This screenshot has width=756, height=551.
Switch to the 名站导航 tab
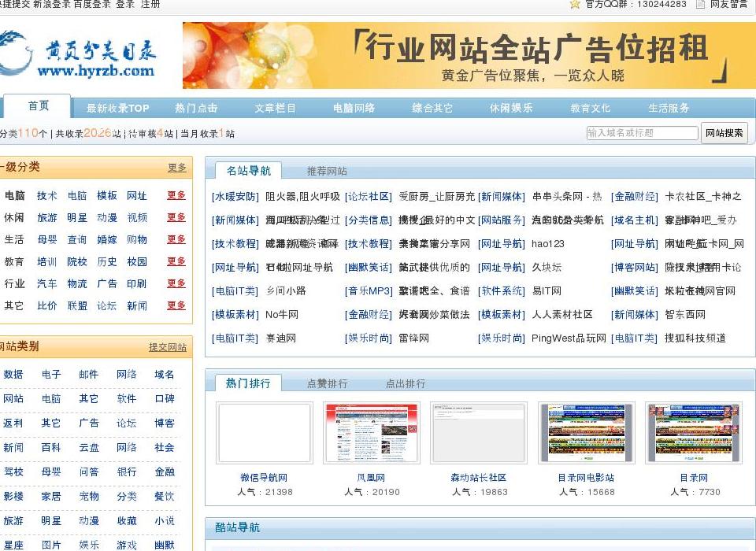[249, 171]
